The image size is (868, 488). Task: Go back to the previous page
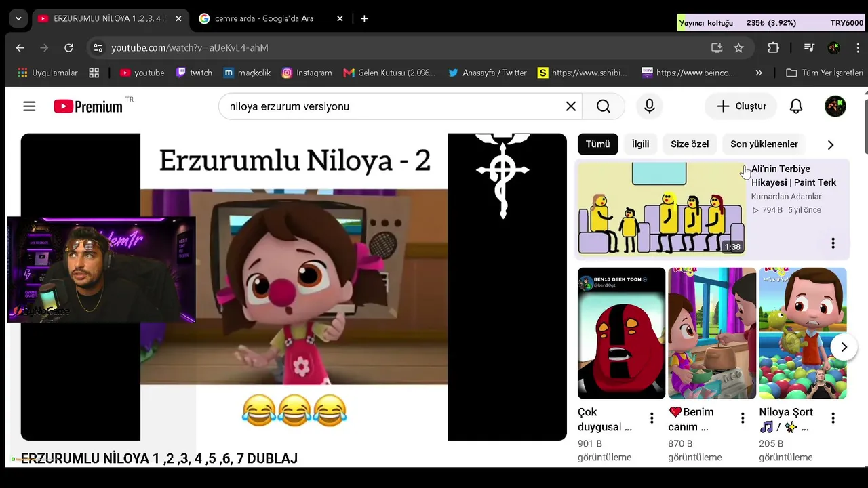click(20, 47)
